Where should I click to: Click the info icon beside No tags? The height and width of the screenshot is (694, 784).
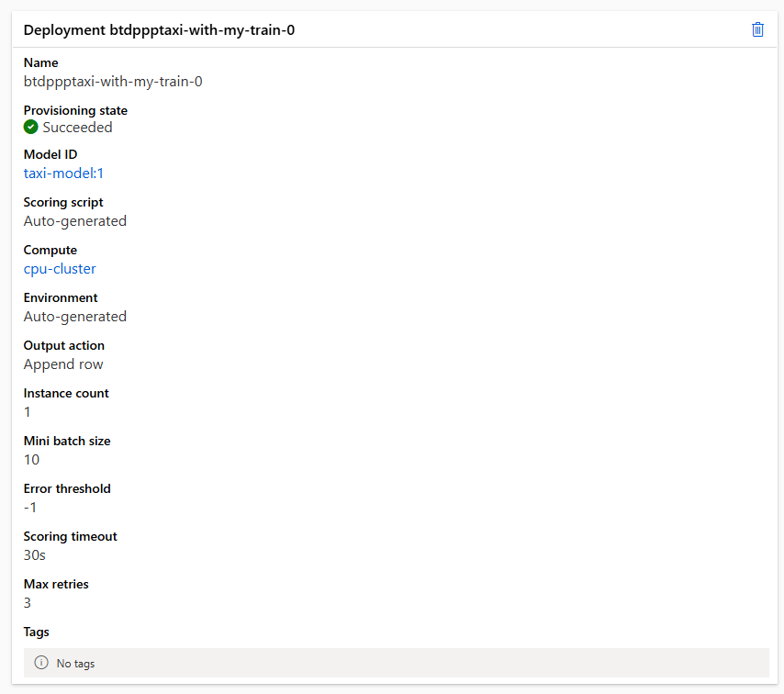41,663
